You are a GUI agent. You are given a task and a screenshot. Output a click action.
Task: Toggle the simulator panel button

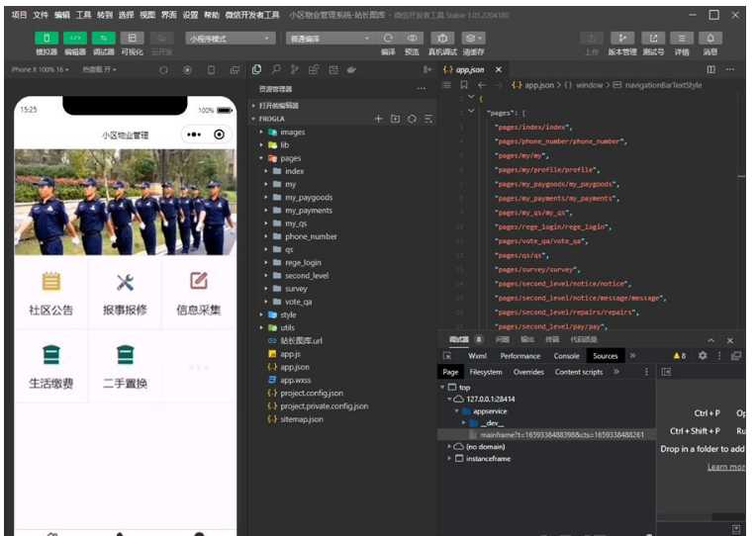(47, 39)
